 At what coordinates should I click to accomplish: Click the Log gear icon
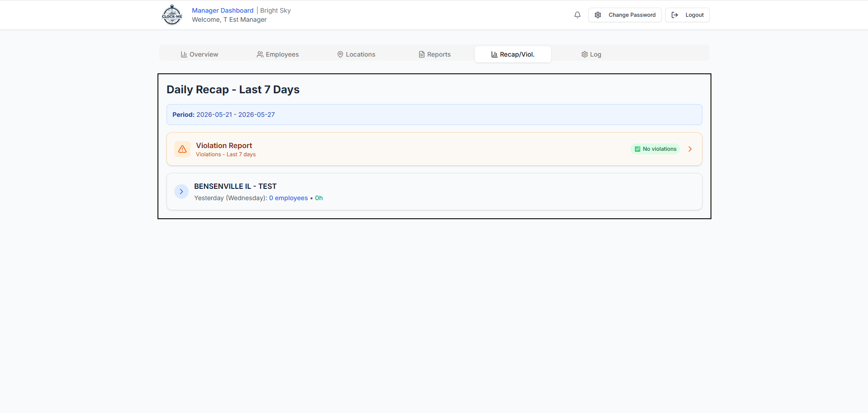point(585,54)
